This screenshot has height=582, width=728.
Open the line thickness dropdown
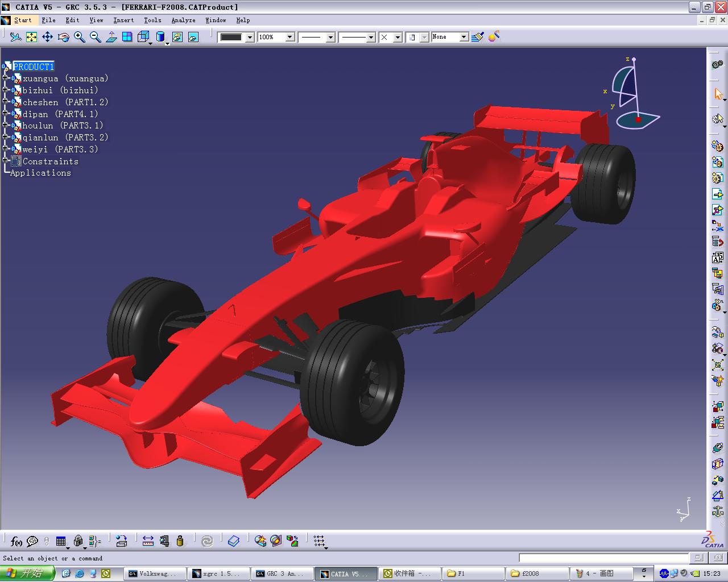point(330,37)
